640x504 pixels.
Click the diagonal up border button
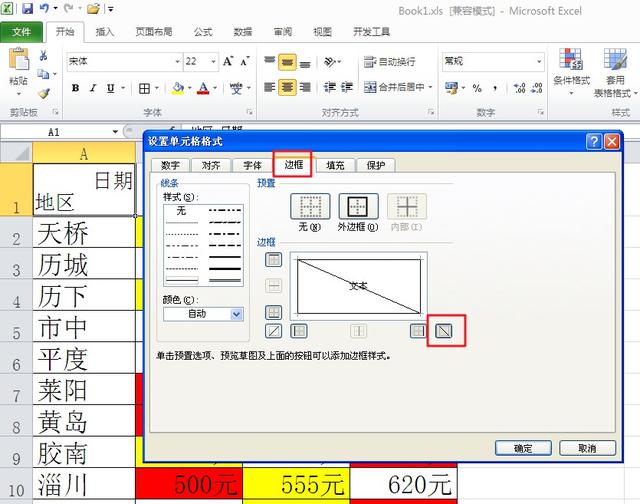(273, 331)
